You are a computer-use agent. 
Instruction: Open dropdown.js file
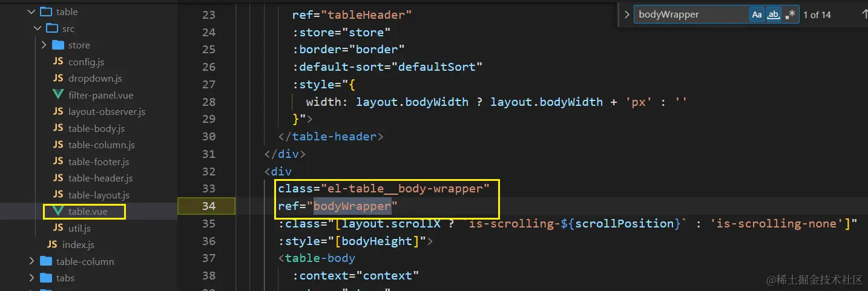pos(95,79)
